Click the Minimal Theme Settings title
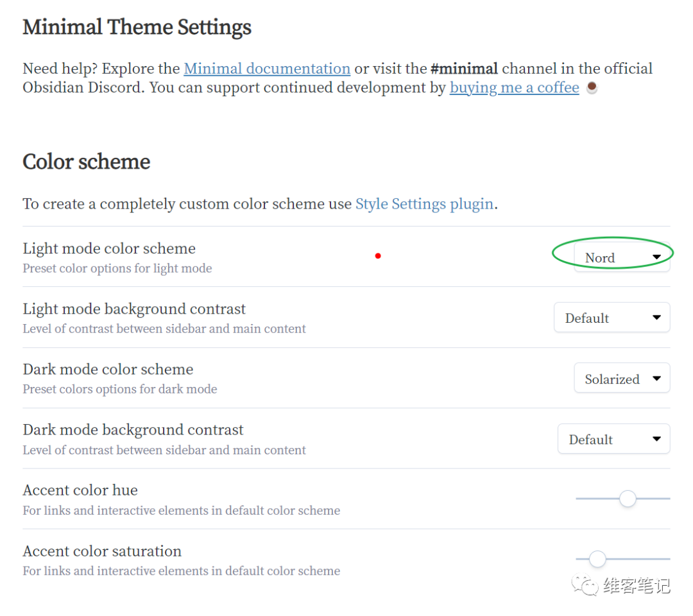693x616 pixels. (x=137, y=28)
